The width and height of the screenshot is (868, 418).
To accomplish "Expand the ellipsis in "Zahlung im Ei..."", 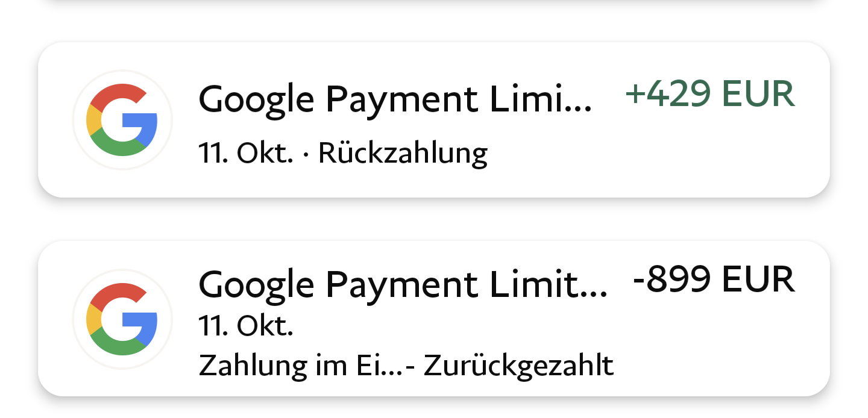I will click(393, 371).
